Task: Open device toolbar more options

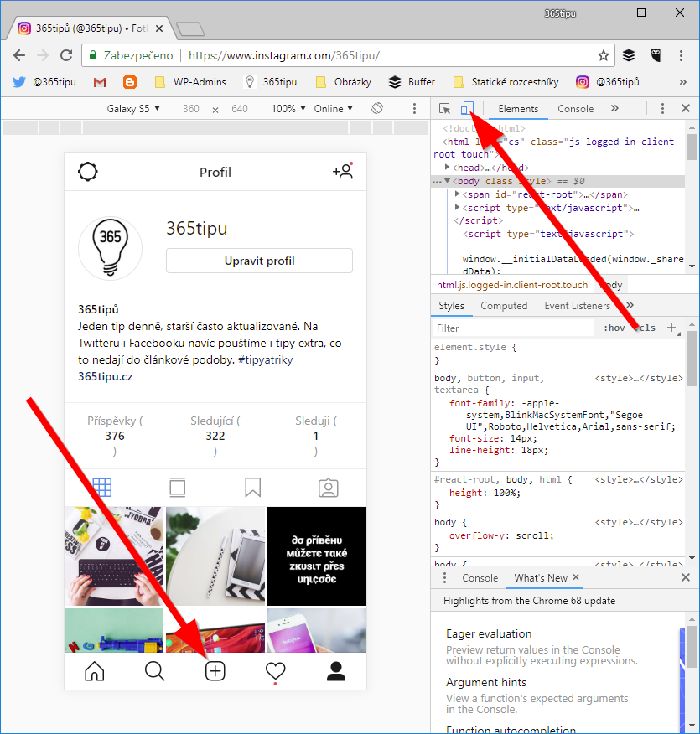Action: (414, 109)
